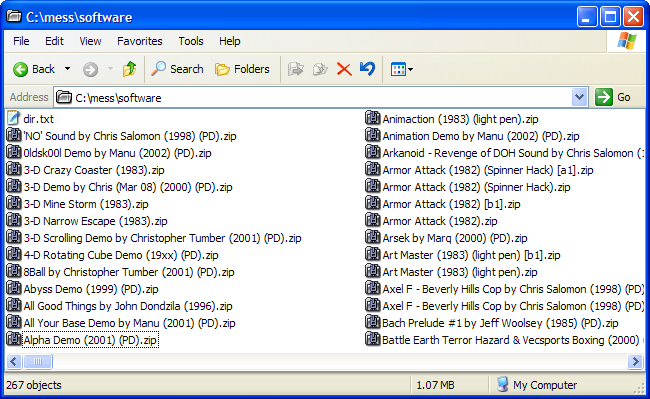Click the Move To toolbar icon
650x399 pixels.
point(296,69)
